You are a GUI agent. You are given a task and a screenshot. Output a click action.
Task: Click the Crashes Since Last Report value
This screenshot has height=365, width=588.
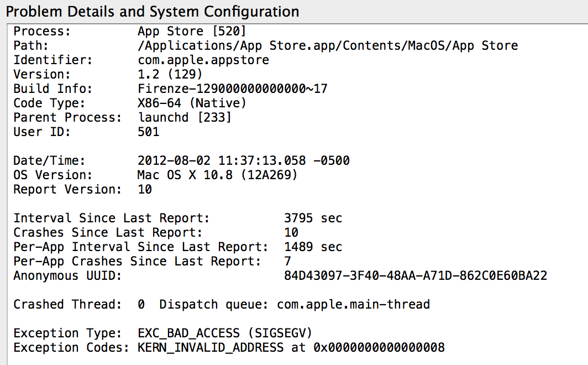point(291,232)
